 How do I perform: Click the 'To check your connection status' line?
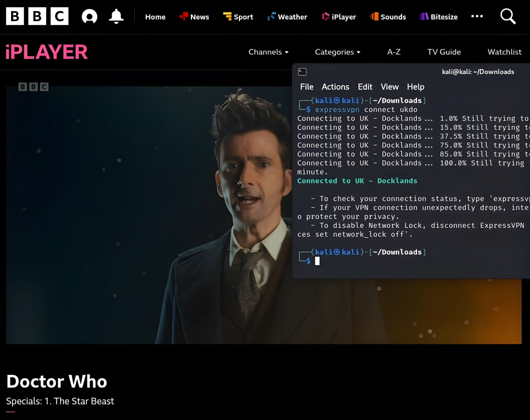click(x=420, y=198)
